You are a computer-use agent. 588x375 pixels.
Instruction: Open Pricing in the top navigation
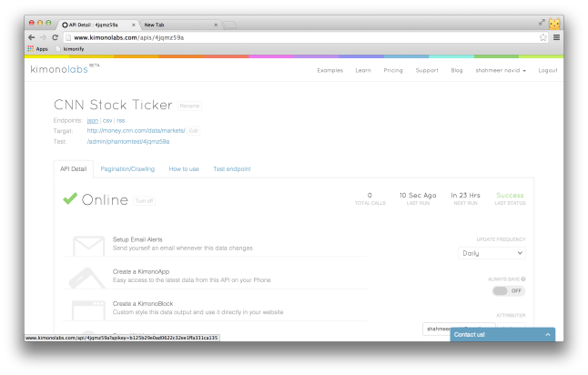(x=393, y=70)
